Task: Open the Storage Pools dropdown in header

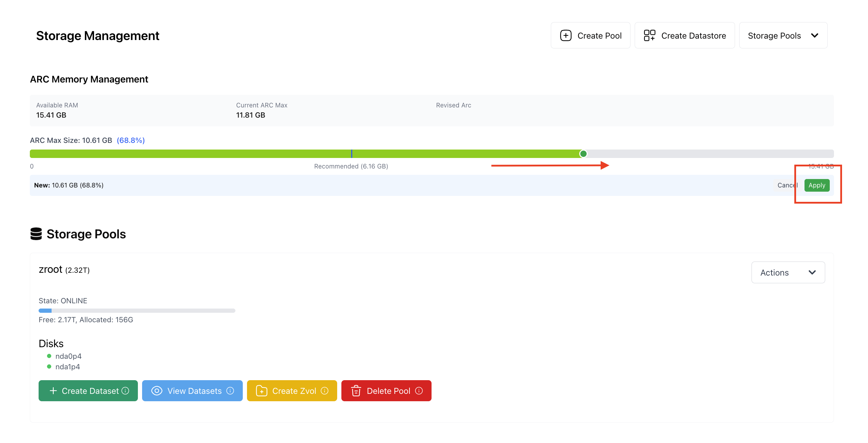Action: (x=783, y=35)
